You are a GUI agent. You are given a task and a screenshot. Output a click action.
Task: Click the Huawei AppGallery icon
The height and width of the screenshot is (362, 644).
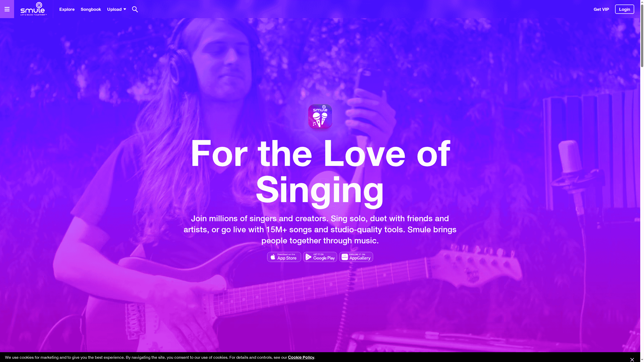345,257
